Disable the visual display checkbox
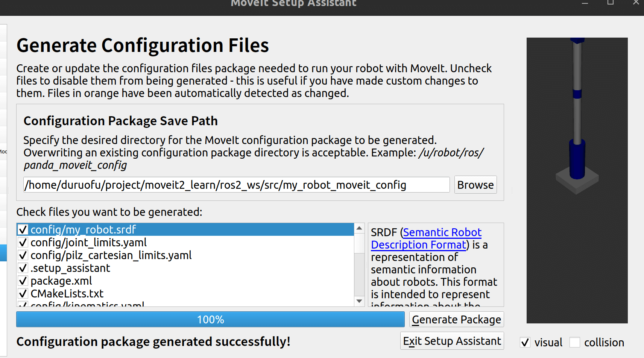 525,342
